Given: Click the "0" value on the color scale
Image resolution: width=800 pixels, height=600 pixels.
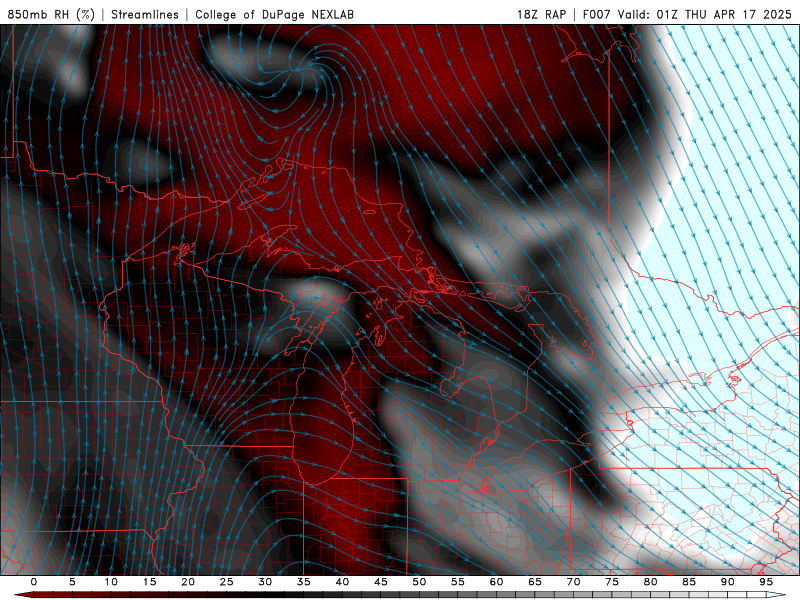Looking at the screenshot, I should (34, 582).
